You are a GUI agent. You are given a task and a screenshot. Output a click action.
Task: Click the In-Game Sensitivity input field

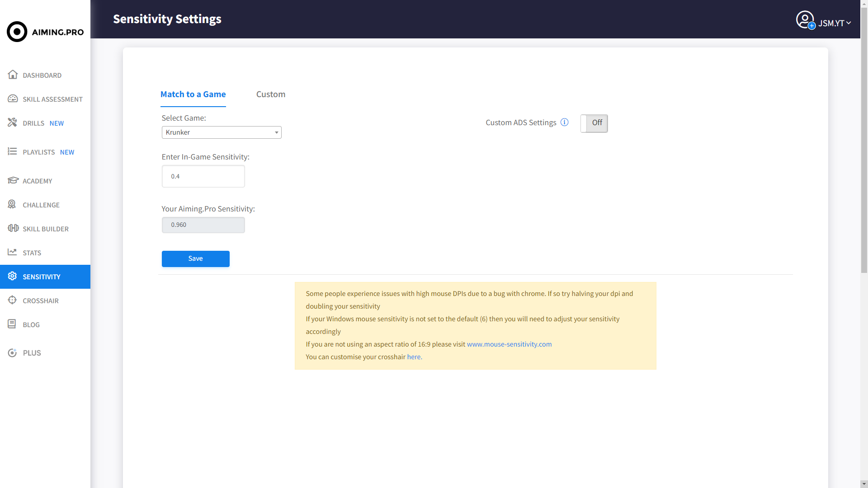pos(203,176)
